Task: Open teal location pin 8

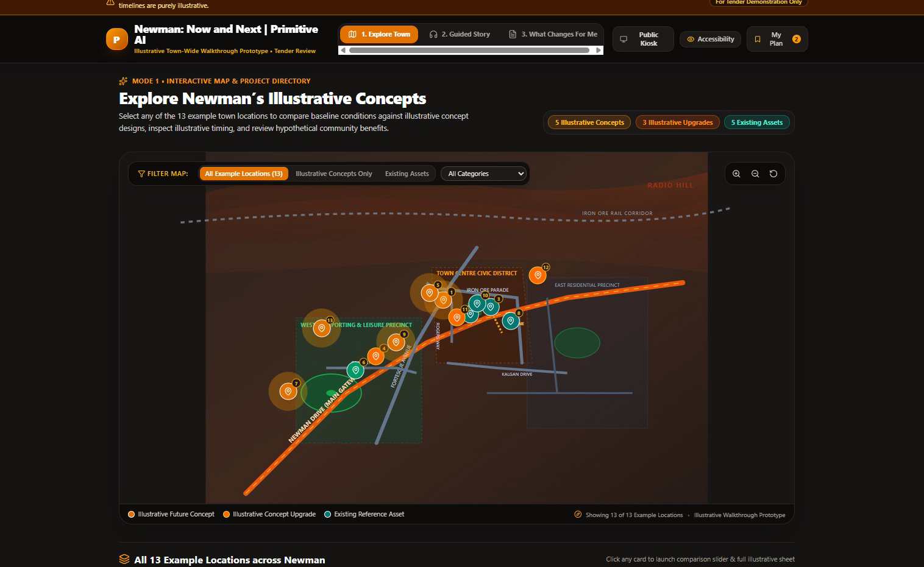Action: [x=511, y=320]
